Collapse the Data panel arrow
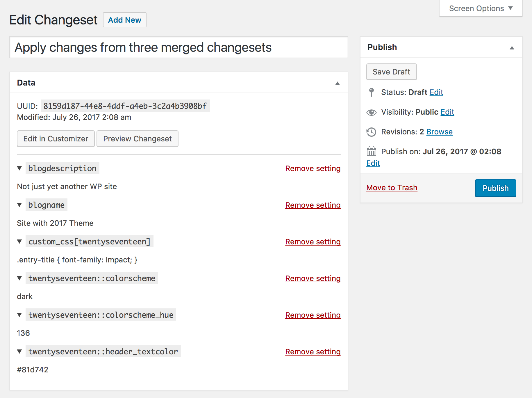The width and height of the screenshot is (532, 398). [338, 83]
